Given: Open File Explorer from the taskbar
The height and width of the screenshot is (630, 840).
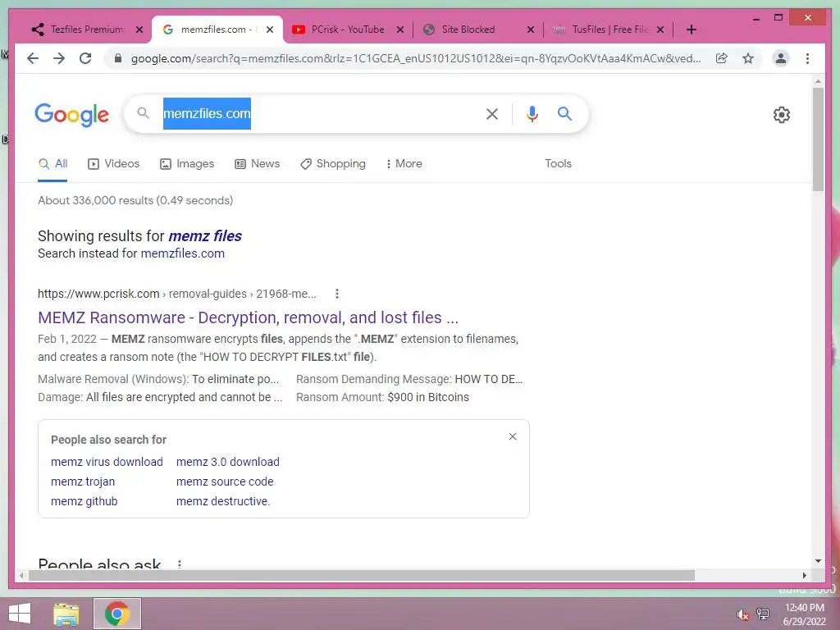Looking at the screenshot, I should pos(66,614).
